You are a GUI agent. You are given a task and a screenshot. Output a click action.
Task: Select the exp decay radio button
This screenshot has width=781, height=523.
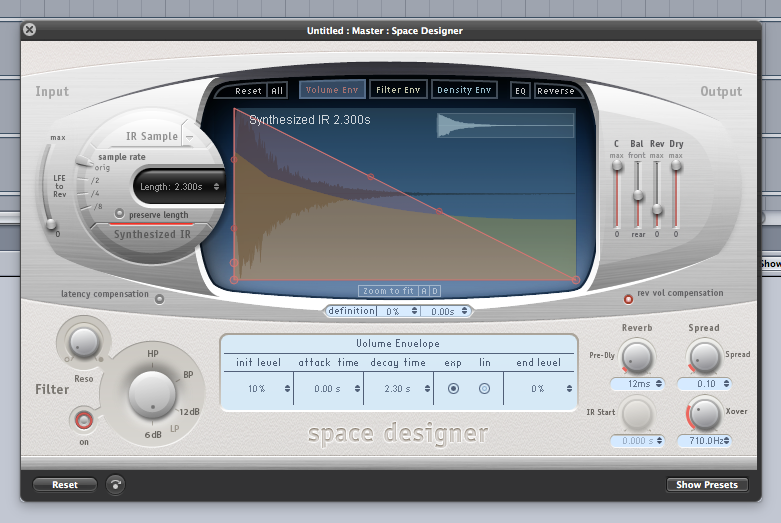(x=453, y=388)
